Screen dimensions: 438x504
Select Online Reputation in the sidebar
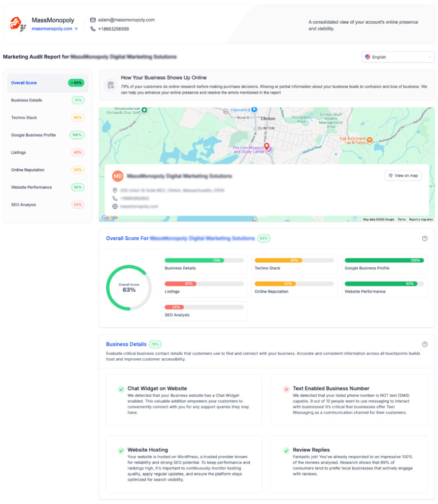pos(48,170)
